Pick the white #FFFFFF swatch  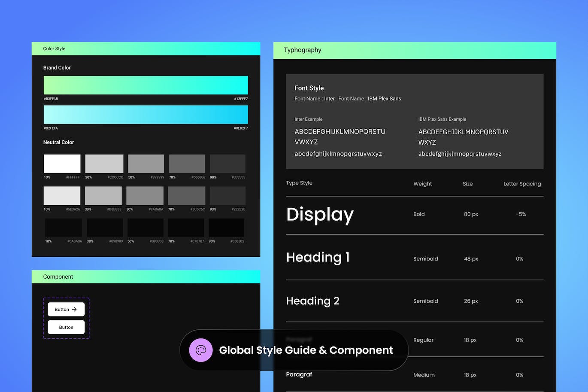coord(62,164)
